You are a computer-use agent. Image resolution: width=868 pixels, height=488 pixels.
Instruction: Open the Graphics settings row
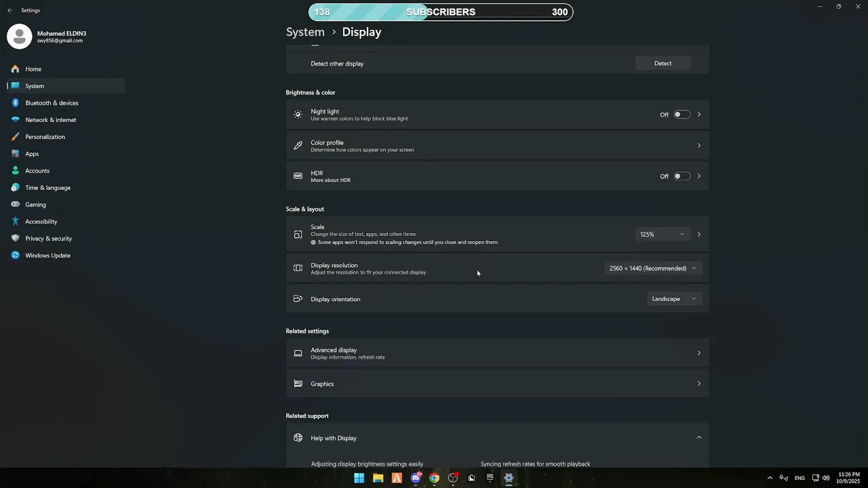[497, 384]
